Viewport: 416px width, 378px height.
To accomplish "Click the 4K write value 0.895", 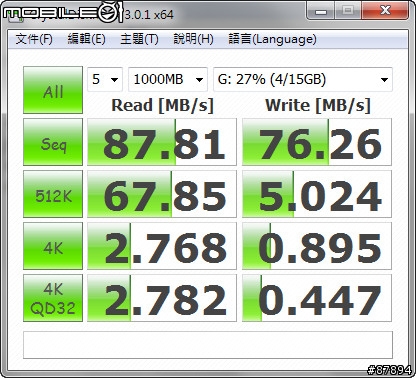I will click(x=317, y=246).
